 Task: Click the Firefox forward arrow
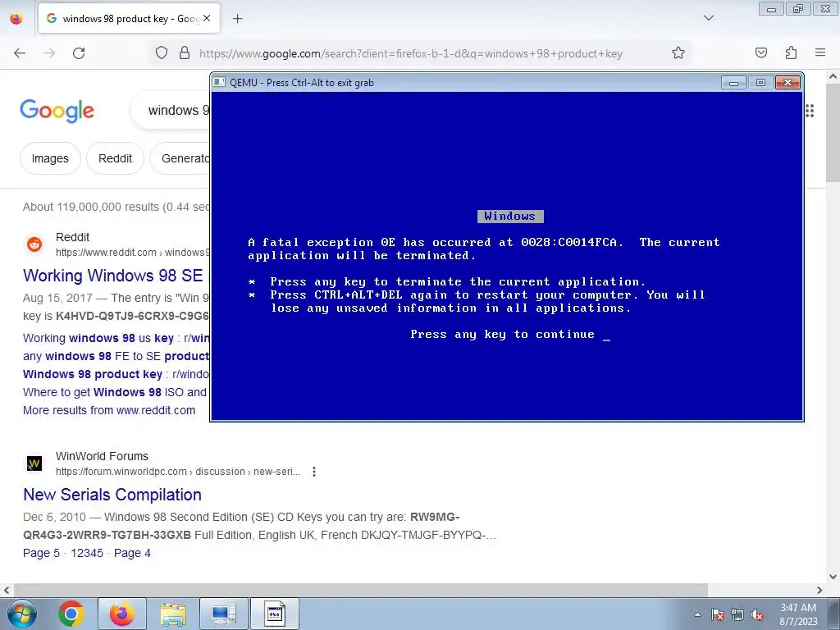[x=49, y=53]
